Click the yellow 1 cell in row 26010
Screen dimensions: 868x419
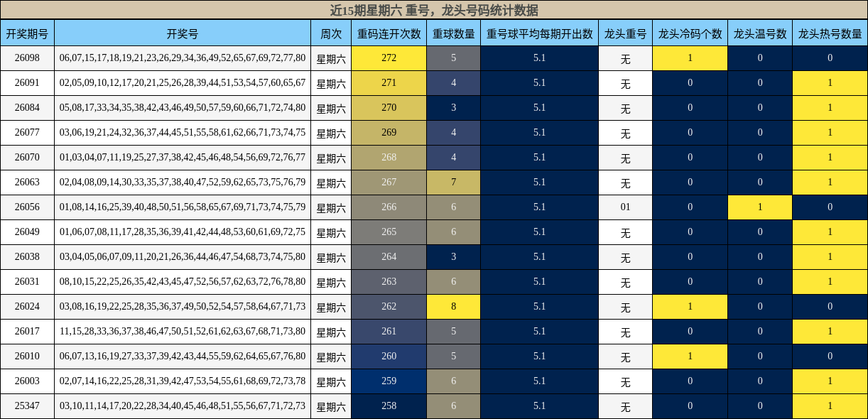690,356
